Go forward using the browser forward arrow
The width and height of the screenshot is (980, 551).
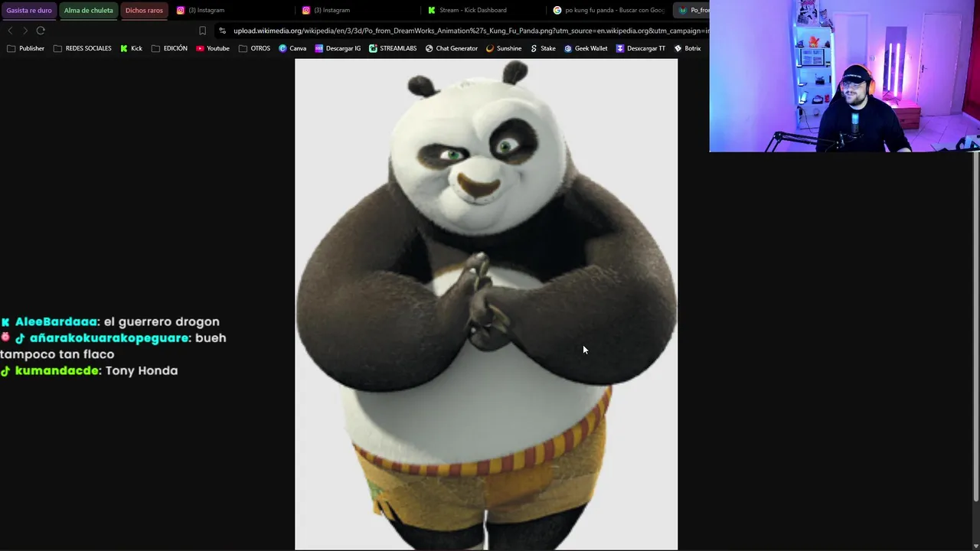pyautogui.click(x=25, y=31)
